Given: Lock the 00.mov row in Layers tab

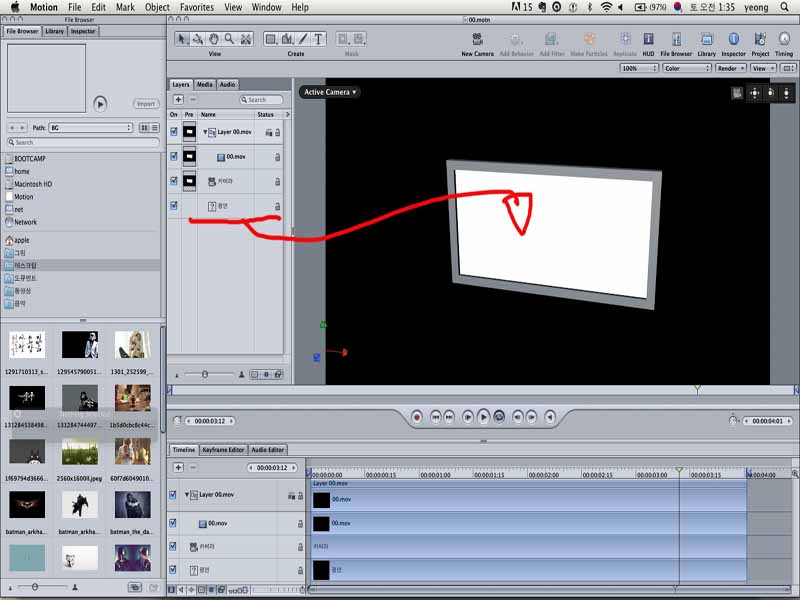Looking at the screenshot, I should [x=278, y=157].
